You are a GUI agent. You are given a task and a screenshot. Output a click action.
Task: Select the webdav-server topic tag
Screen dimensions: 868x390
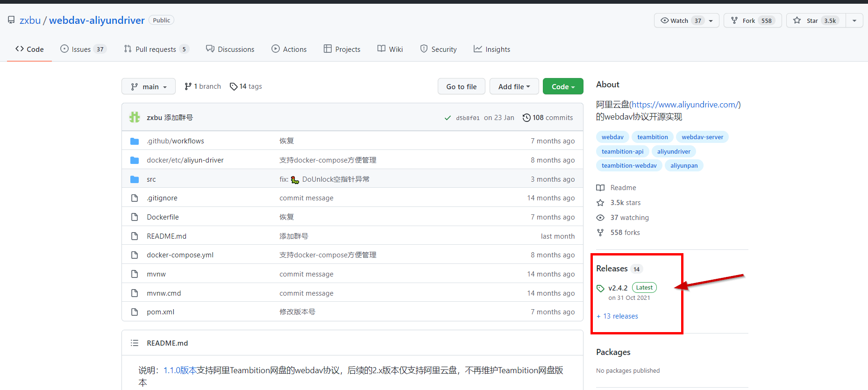pos(702,137)
